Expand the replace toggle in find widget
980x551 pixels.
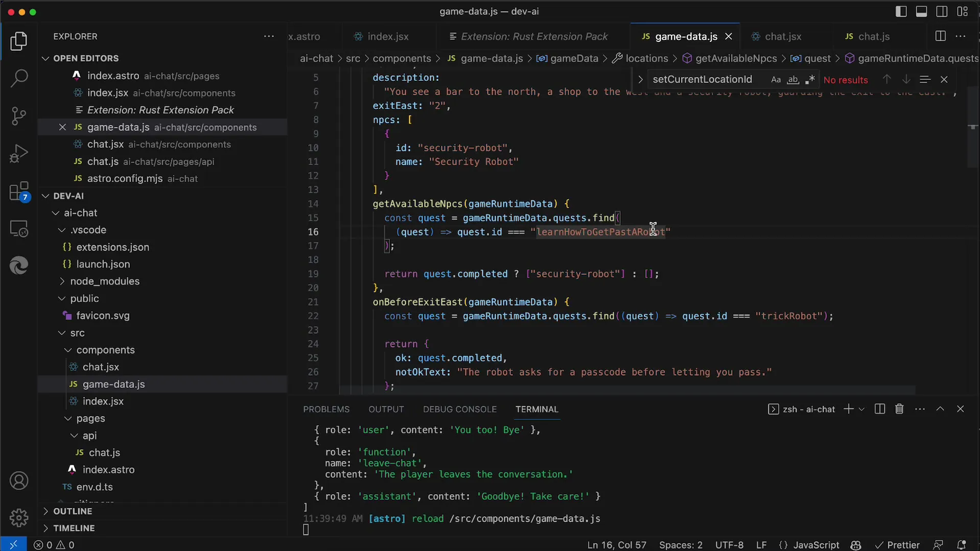640,80
